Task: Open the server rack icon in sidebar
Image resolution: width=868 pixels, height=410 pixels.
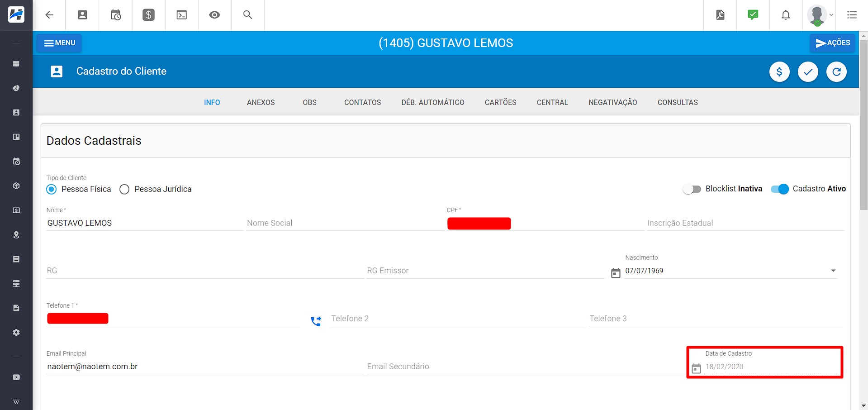Action: (x=16, y=283)
